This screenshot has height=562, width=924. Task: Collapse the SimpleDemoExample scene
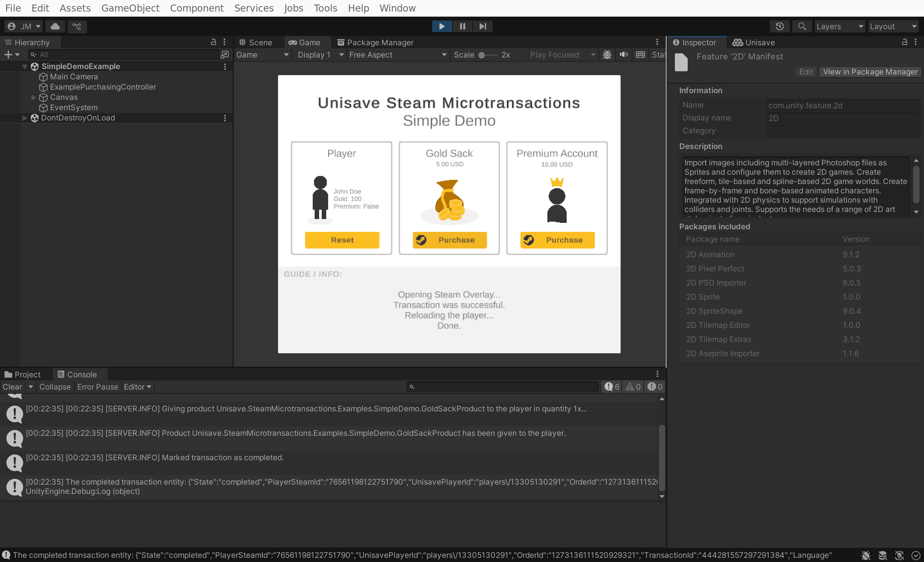click(25, 67)
